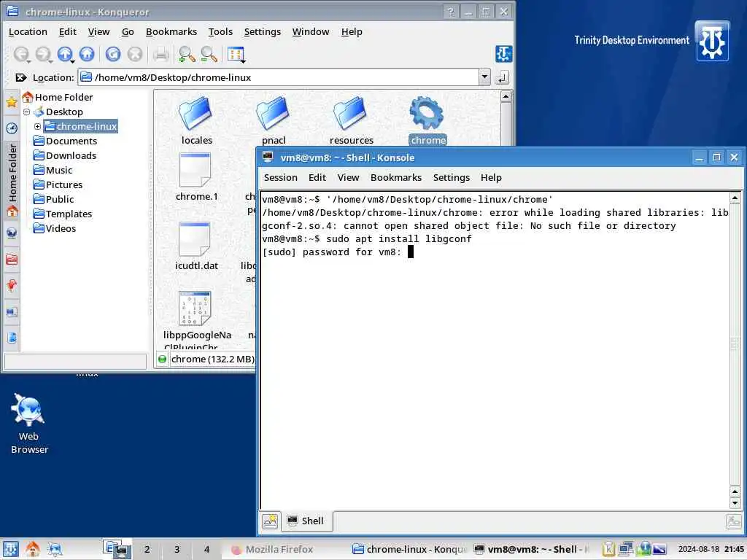747x560 pixels.
Task: Select the Pictures folder in the tree
Action: point(58,184)
